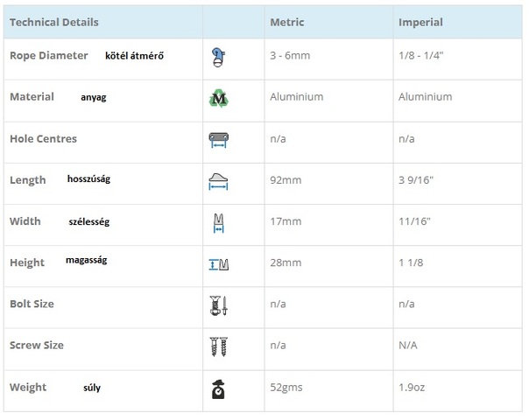Select the Technical Details header
Viewport: 529px width, 420px height.
click(x=54, y=22)
